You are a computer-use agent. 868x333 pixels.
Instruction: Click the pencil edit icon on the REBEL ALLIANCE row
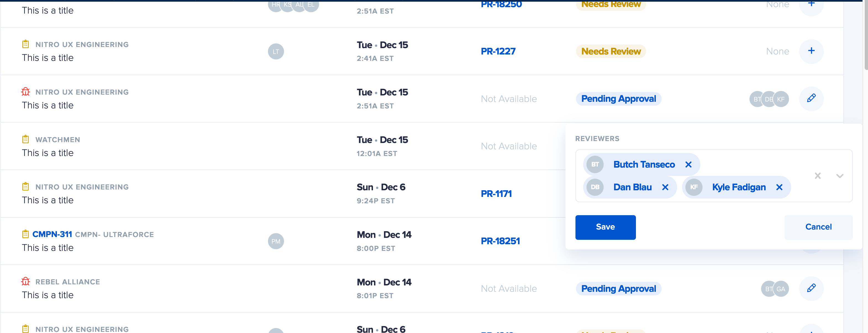(811, 288)
